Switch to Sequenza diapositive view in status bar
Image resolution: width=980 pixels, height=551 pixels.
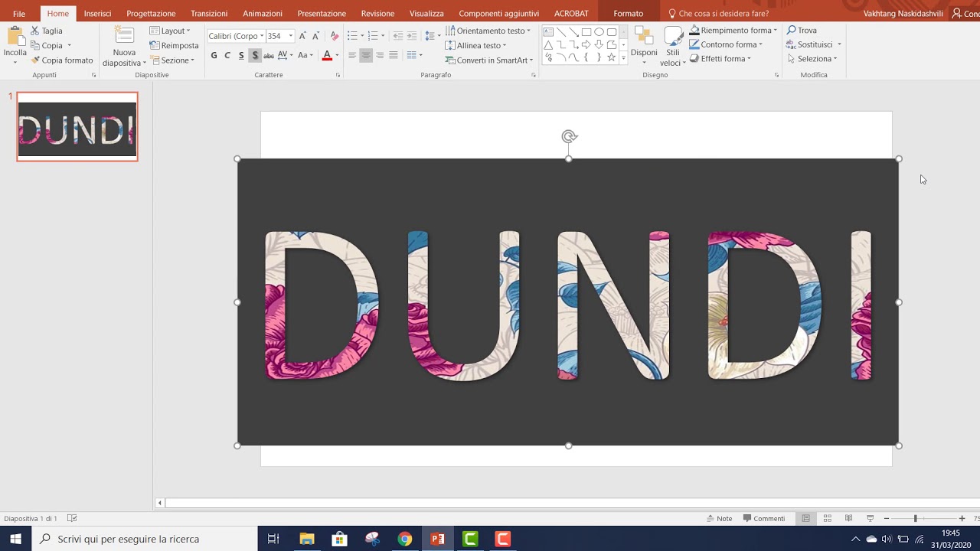click(827, 518)
